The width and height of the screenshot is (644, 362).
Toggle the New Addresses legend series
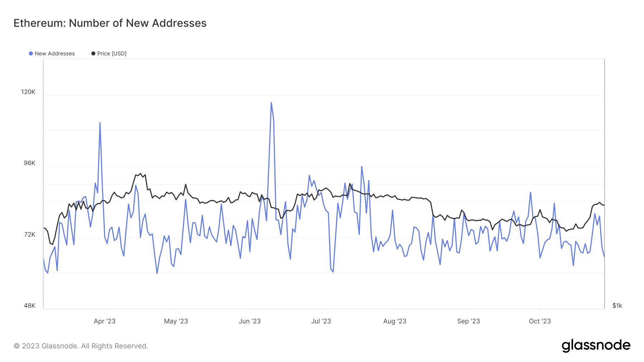click(52, 54)
